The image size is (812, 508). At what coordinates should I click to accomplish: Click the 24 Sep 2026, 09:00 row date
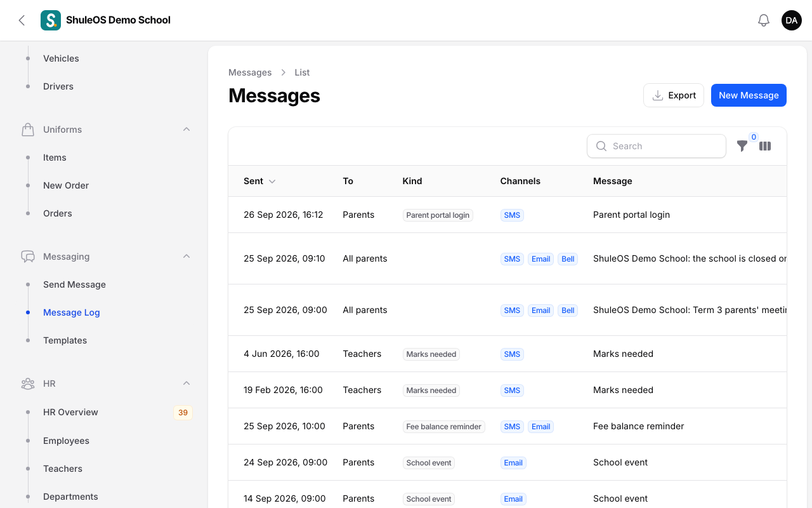[x=285, y=462]
